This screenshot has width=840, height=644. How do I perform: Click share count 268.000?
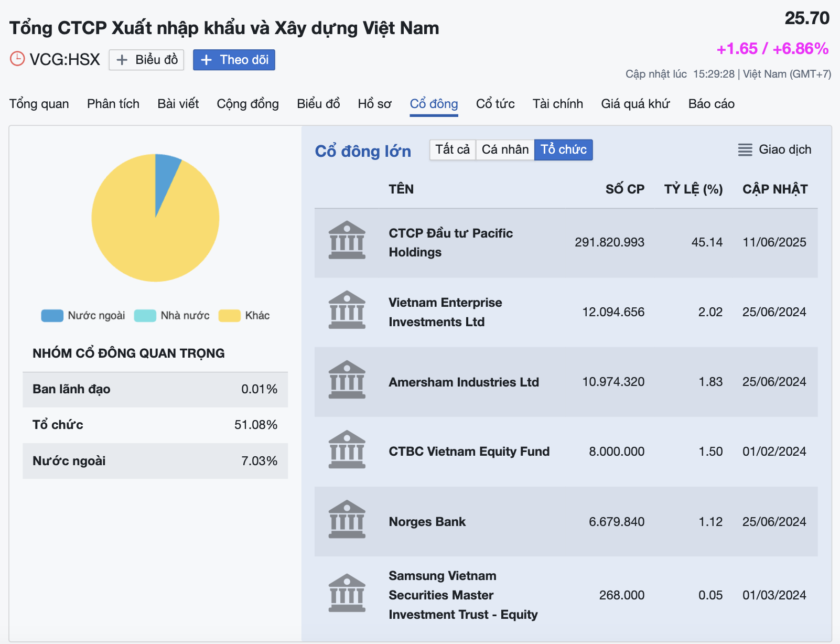(622, 595)
